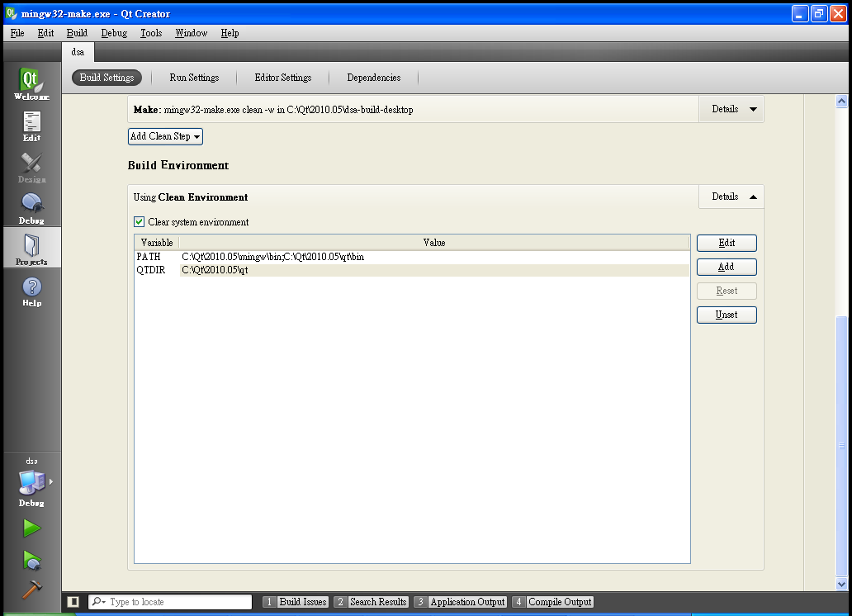Select PATH value cell
The width and height of the screenshot is (852, 616).
click(434, 257)
